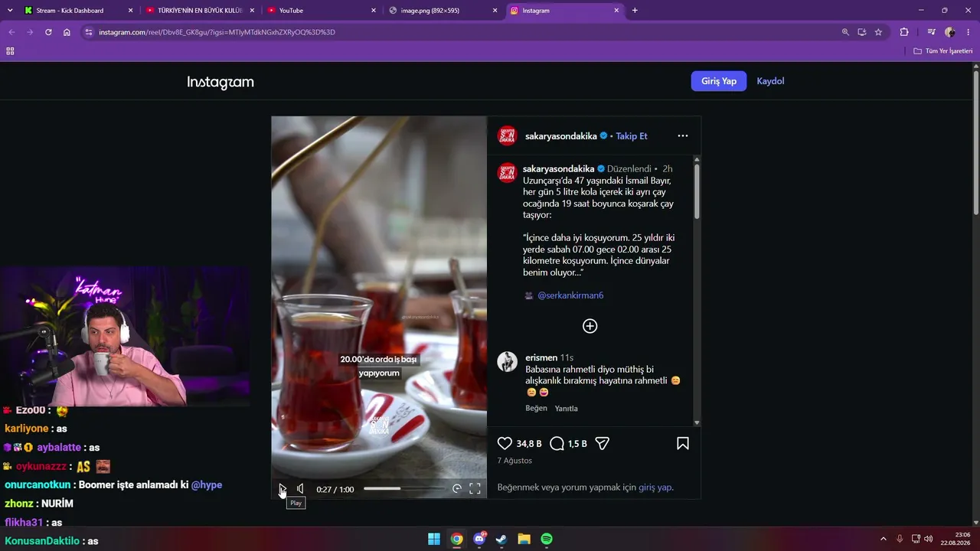This screenshot has width=980, height=551.
Task: Close the YouTube tab
Action: (x=374, y=11)
